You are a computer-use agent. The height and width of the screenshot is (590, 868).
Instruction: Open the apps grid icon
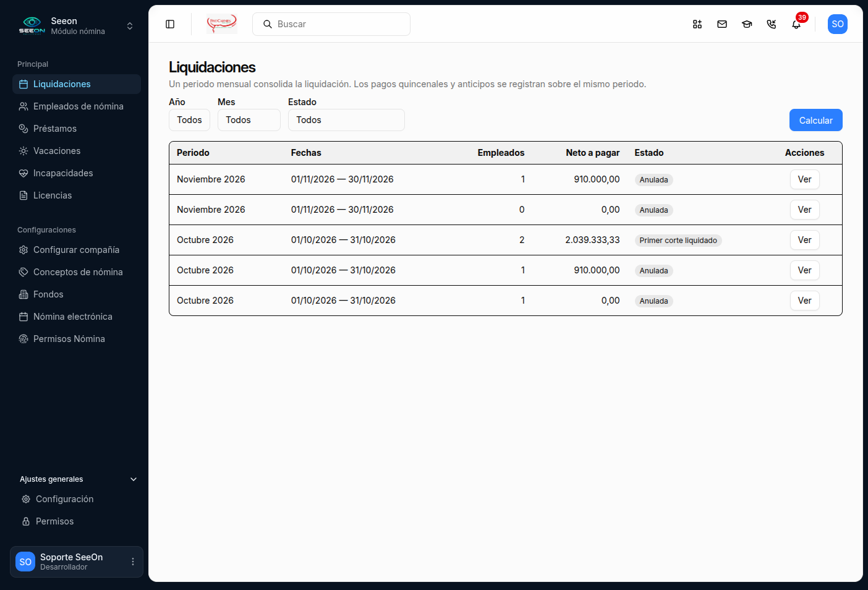[697, 24]
